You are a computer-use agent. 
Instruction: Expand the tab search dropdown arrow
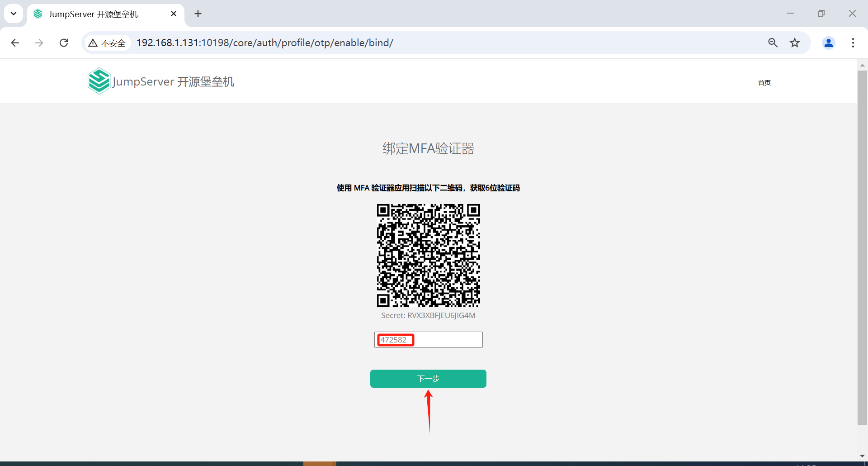14,14
